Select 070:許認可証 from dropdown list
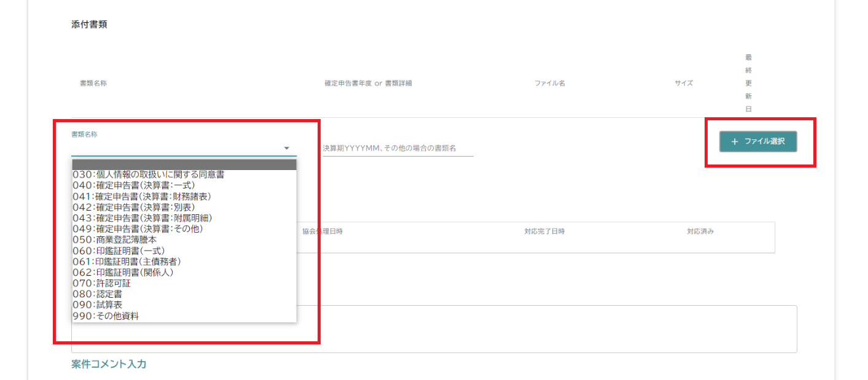 (184, 284)
